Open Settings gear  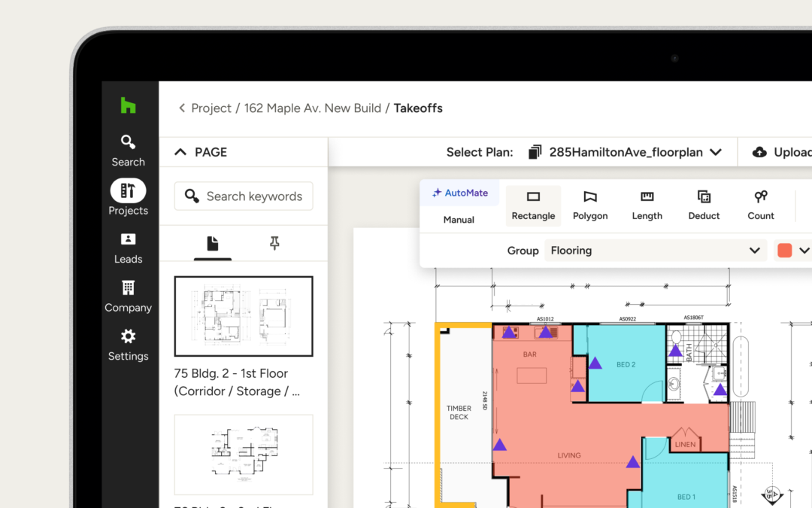tap(128, 345)
